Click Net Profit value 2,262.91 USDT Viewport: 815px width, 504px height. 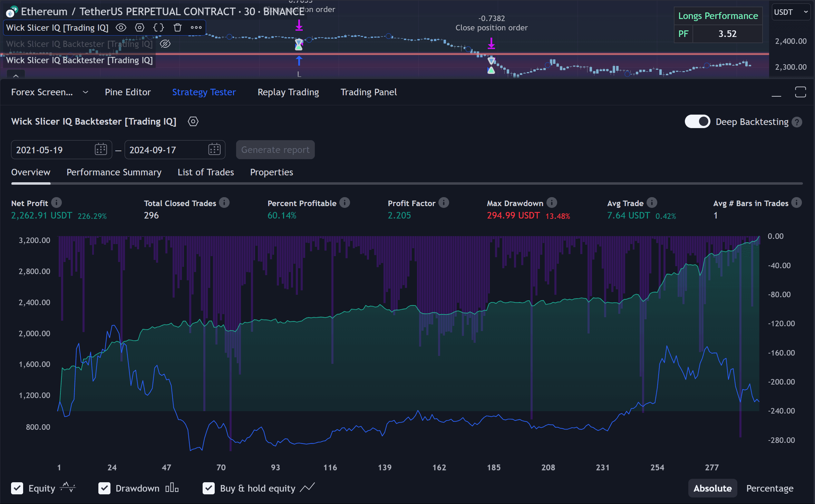click(42, 215)
